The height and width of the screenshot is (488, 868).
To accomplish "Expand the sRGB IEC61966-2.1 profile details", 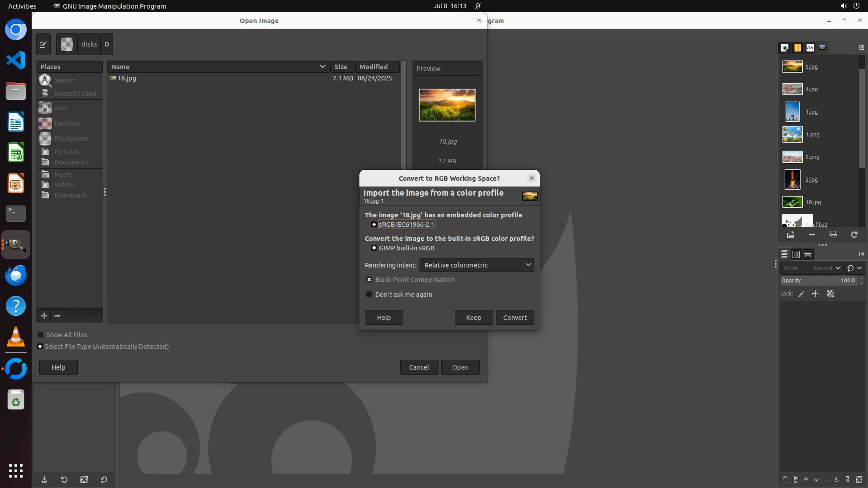I will [x=374, y=225].
